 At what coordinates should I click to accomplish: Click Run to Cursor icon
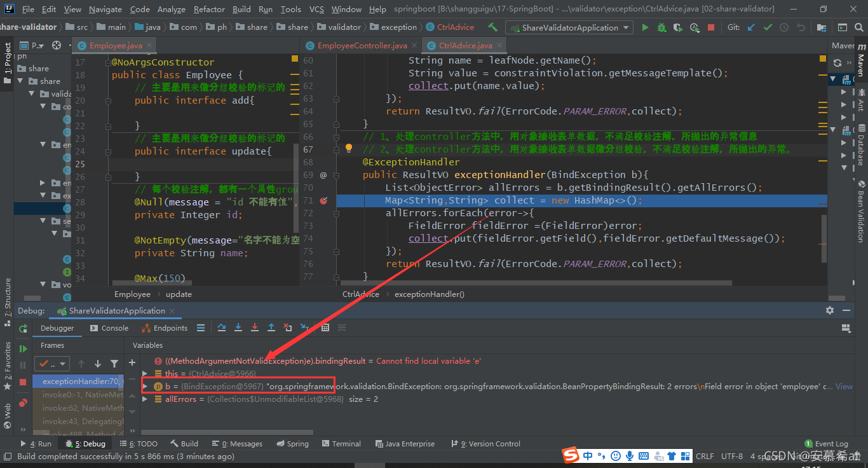304,328
